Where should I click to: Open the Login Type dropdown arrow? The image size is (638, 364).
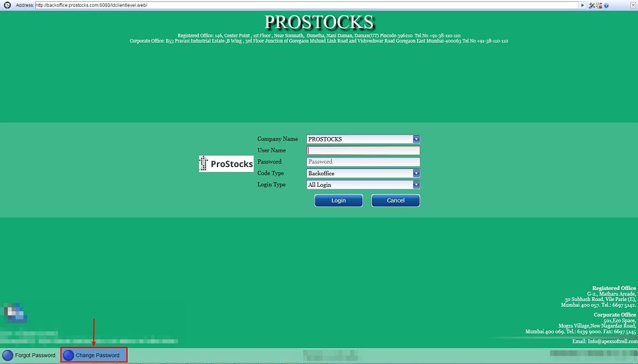(x=416, y=185)
